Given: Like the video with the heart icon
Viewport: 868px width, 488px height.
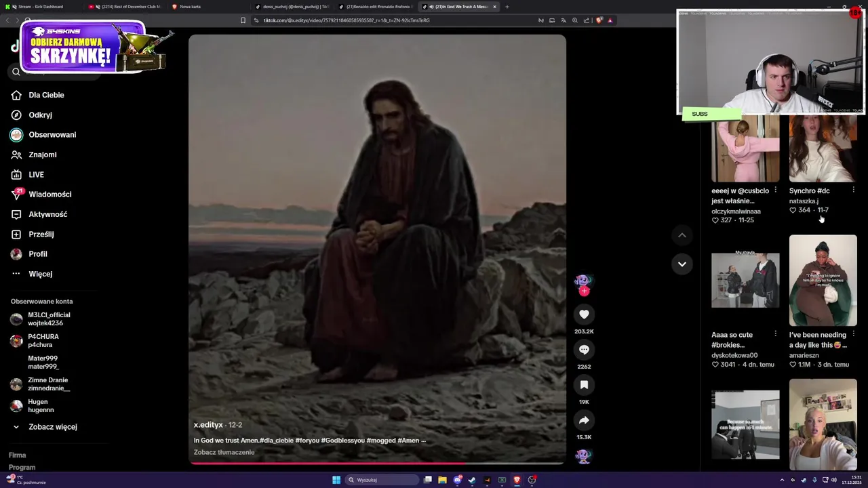Looking at the screenshot, I should pos(584,314).
